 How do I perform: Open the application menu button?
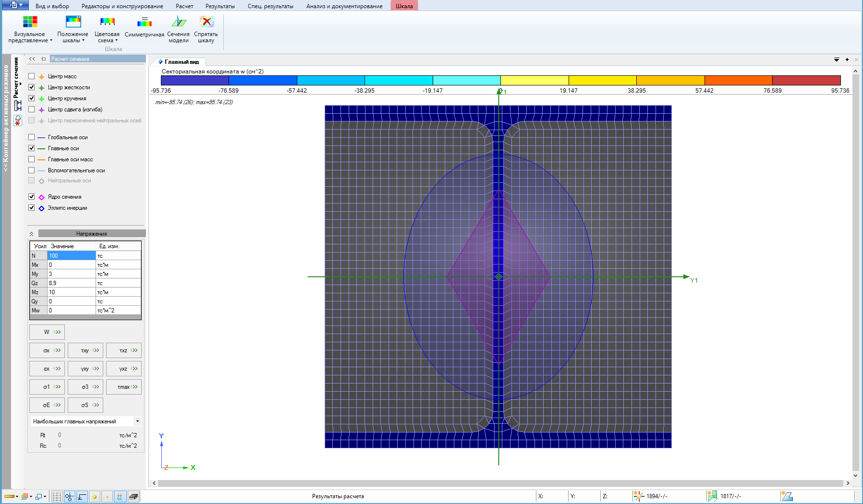(15, 5)
